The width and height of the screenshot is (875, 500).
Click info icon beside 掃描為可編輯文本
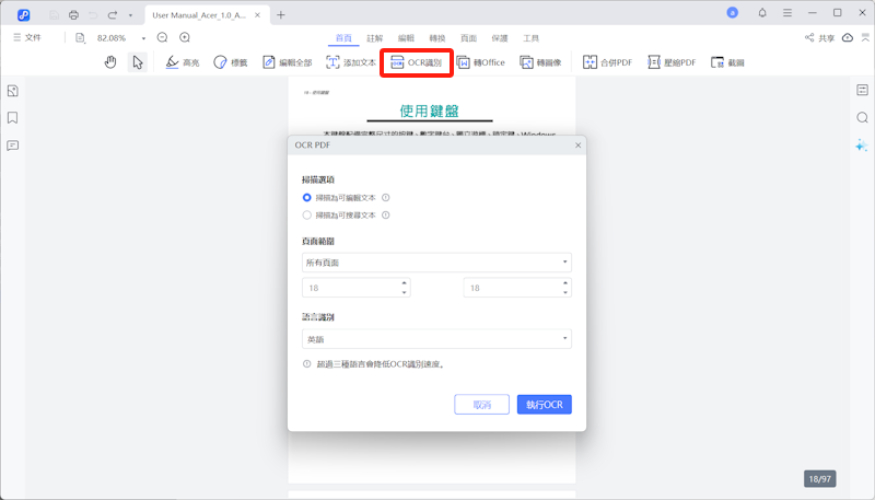pos(386,198)
